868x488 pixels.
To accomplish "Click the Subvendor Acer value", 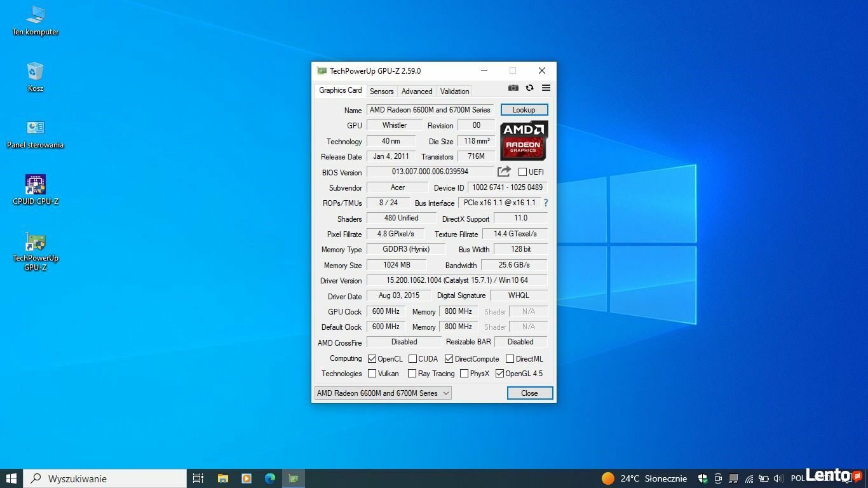I will point(398,187).
